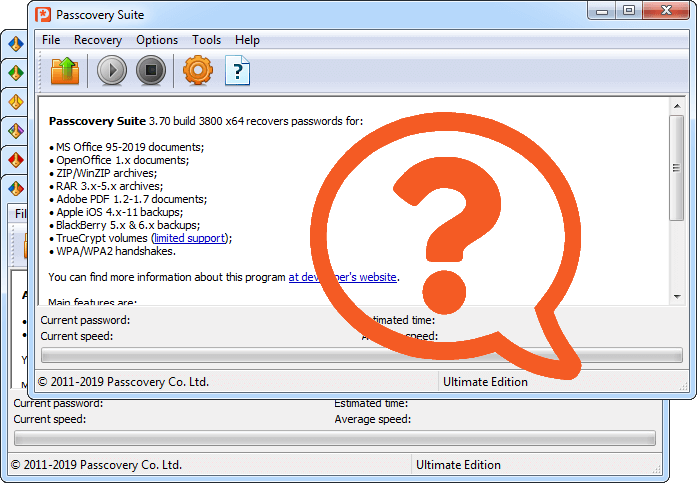This screenshot has height=483, width=697.
Task: Click Ultimate Edition in the back window
Action: [458, 465]
